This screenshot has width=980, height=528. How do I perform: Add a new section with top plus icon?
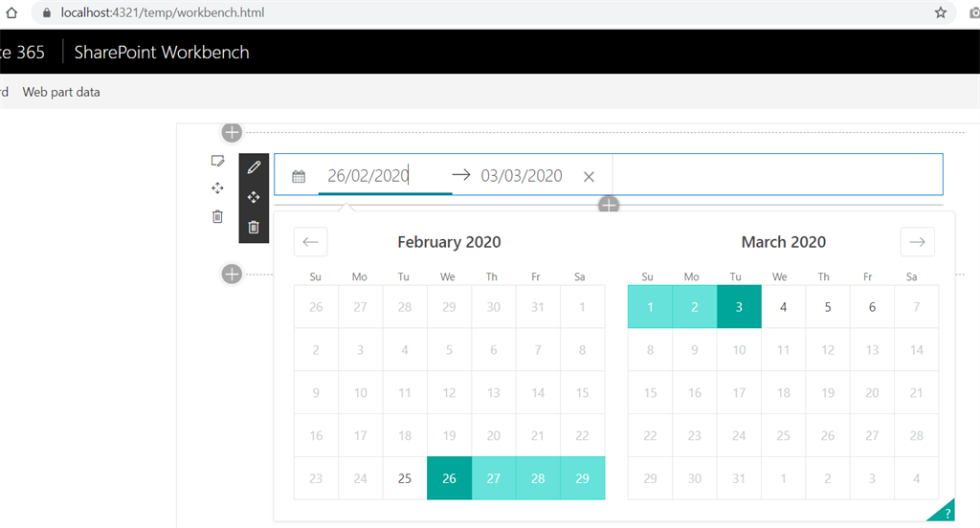(232, 132)
